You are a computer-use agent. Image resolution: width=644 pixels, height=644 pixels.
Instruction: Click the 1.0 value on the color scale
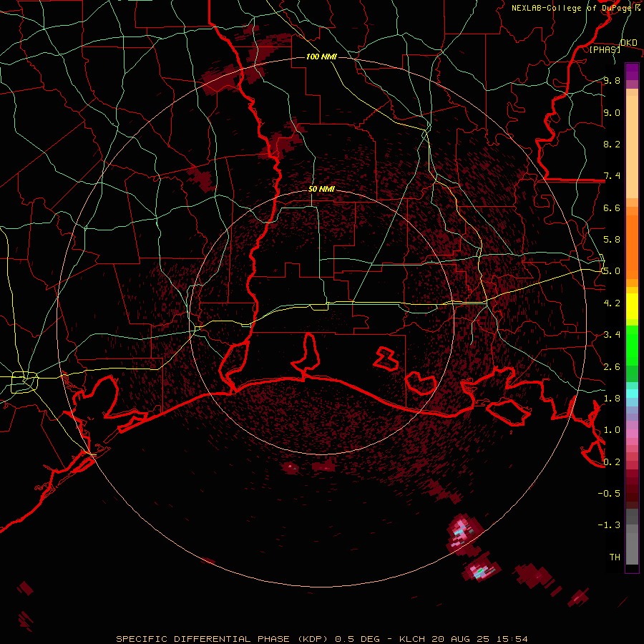pyautogui.click(x=612, y=430)
